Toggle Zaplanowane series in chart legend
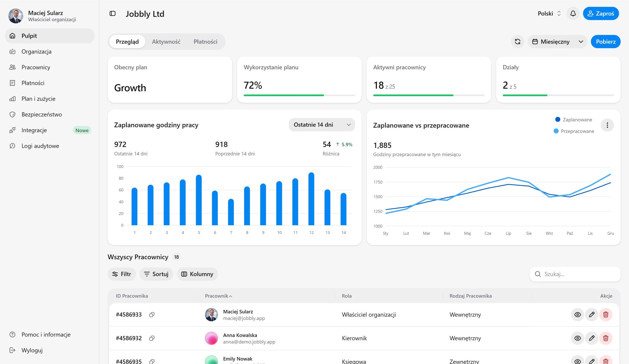Image resolution: width=629 pixels, height=364 pixels. tap(574, 120)
